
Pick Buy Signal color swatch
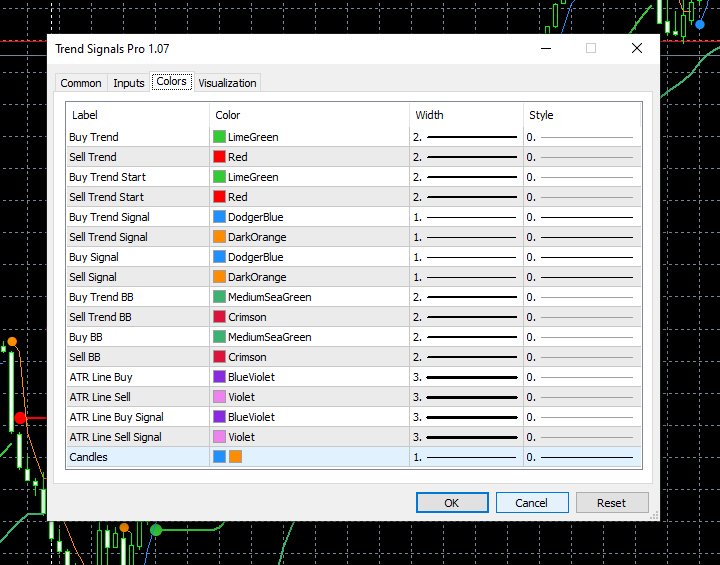coord(219,257)
